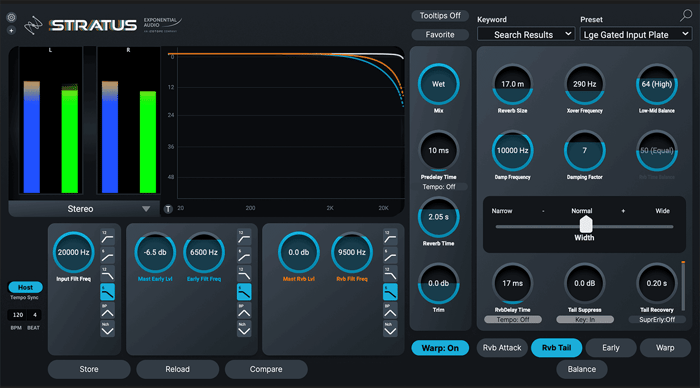Click the 290 Hz Xover Frequency knob
The width and height of the screenshot is (700, 388).
(585, 84)
